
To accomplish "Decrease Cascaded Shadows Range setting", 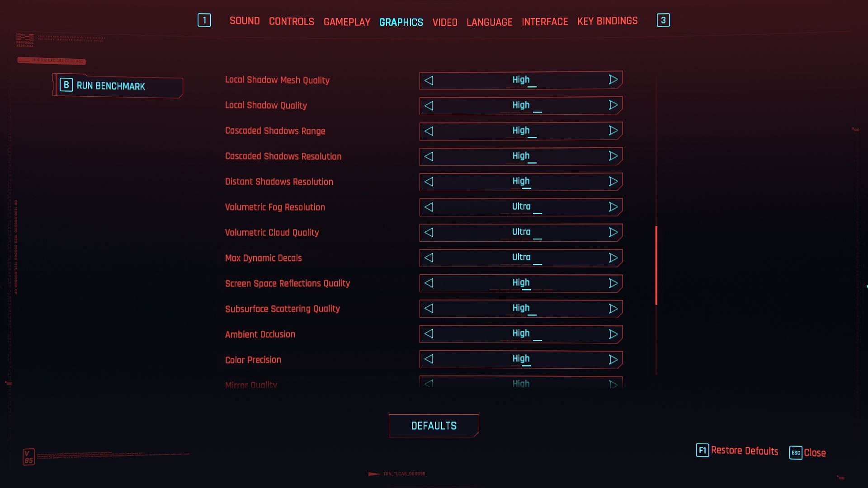I will 429,131.
